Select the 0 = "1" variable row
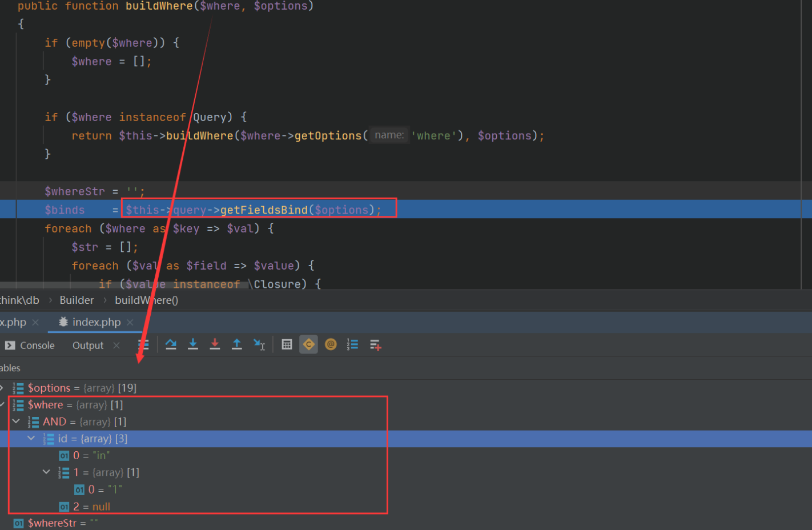Screen dimensions: 812x530 pyautogui.click(x=406, y=489)
